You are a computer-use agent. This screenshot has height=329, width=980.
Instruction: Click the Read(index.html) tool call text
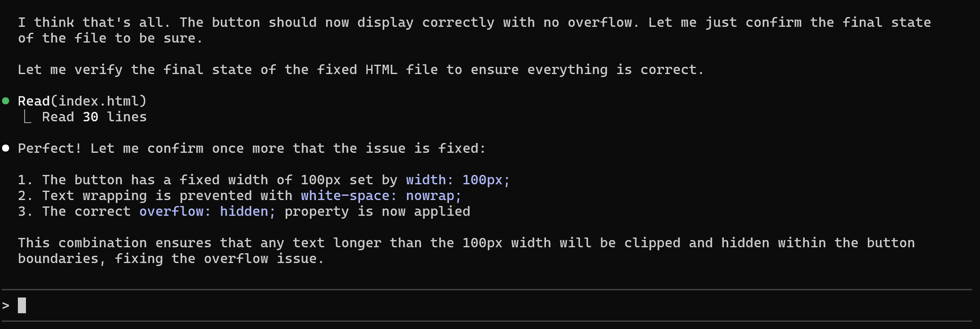point(82,101)
